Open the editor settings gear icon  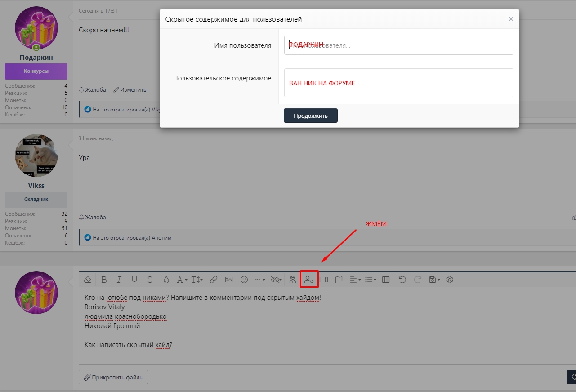tap(450, 280)
